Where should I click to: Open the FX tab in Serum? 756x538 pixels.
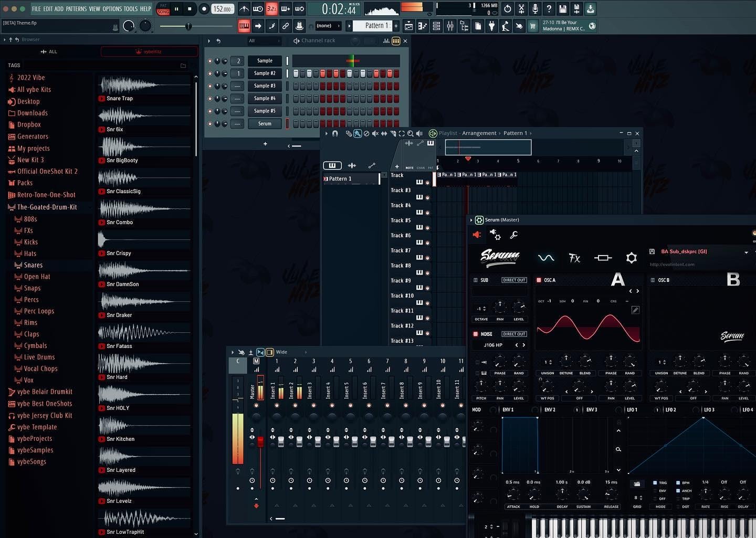(574, 258)
